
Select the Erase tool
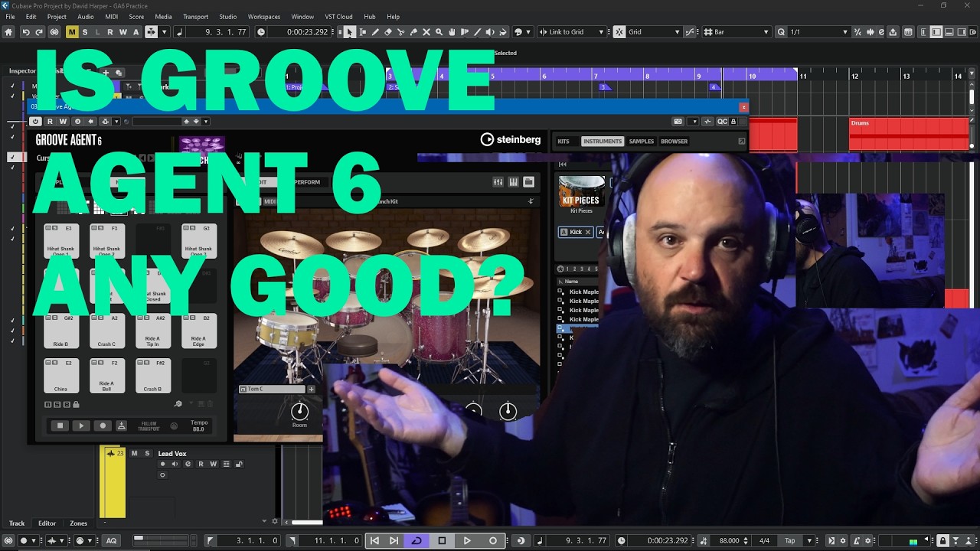click(x=388, y=32)
